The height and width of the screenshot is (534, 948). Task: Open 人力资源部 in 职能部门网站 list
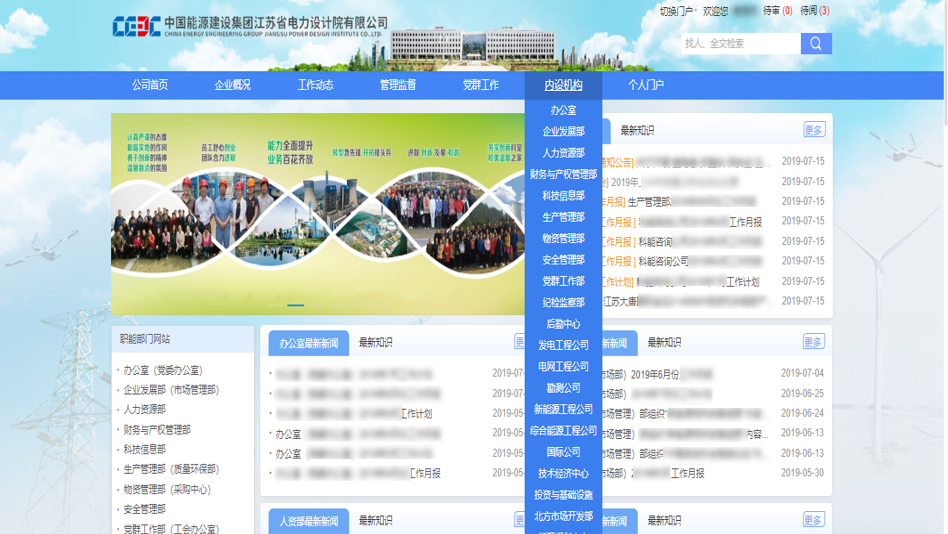pyautogui.click(x=144, y=409)
